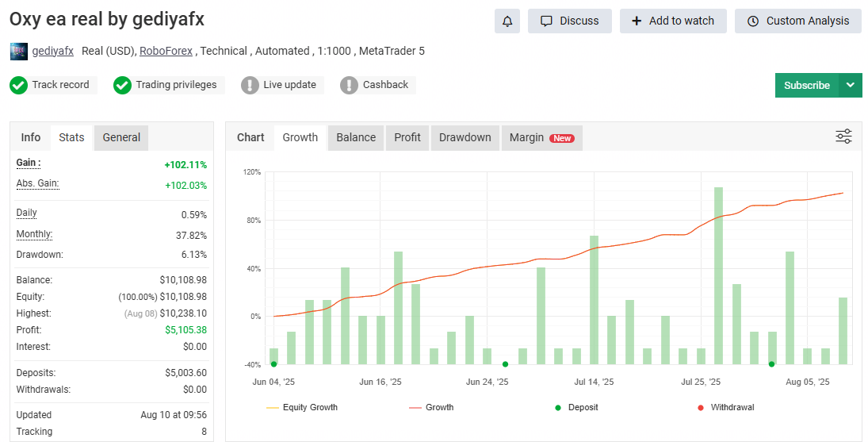
Task: Open chart settings sliders icon
Action: [843, 136]
